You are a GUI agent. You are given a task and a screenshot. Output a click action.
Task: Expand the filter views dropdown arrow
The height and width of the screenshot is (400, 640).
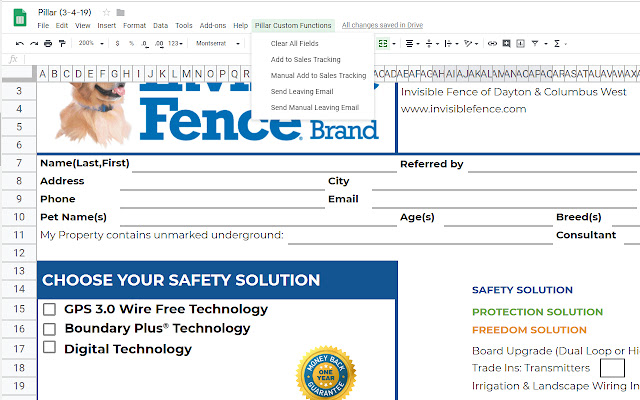click(545, 44)
